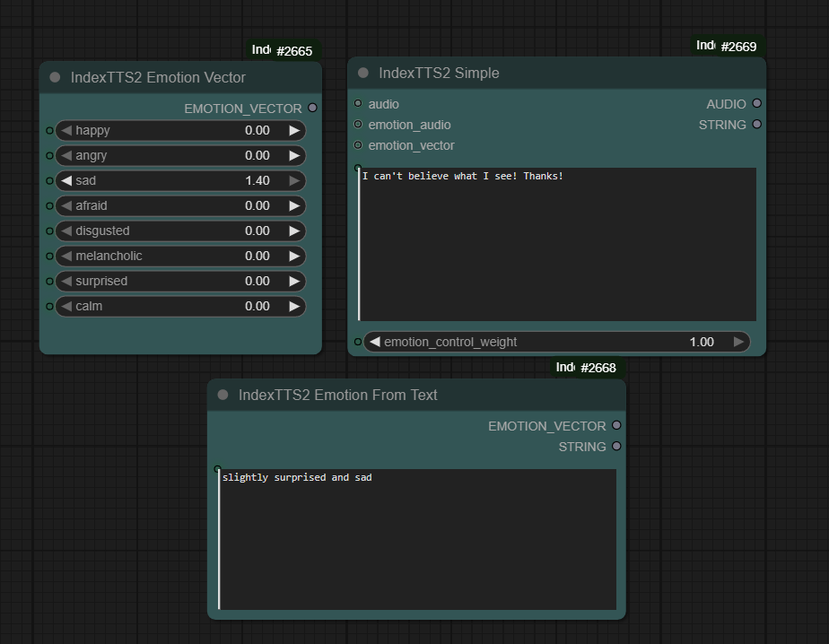The width and height of the screenshot is (829, 644).
Task: Collapse the IndexTTS2 Simple node
Action: (x=363, y=74)
